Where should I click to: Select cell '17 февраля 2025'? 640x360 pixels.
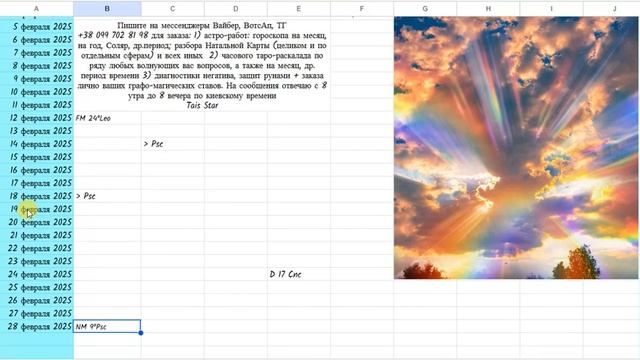[37, 183]
